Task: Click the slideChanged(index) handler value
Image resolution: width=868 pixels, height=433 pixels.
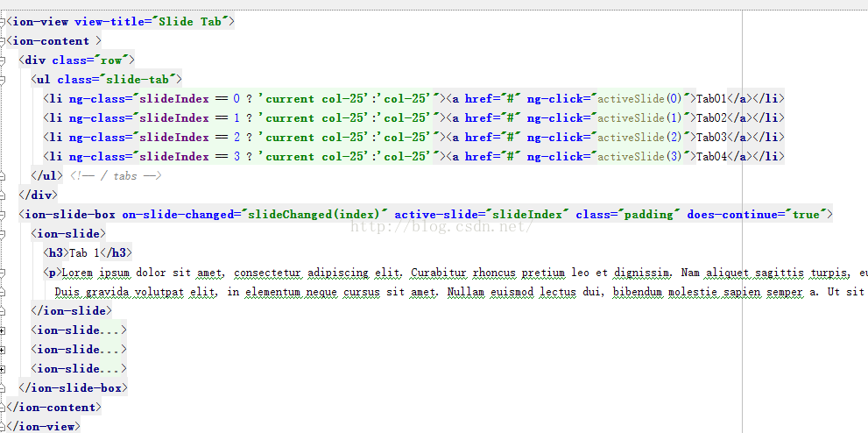Action: coord(314,214)
